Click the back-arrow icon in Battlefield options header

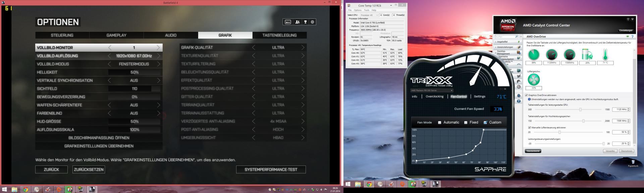pyautogui.click(x=288, y=22)
